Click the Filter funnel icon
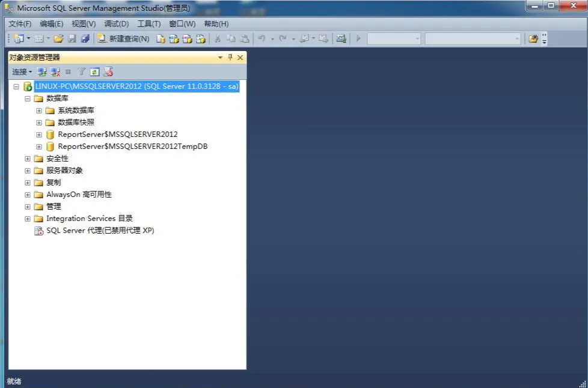Image resolution: width=588 pixels, height=388 pixels. point(81,71)
